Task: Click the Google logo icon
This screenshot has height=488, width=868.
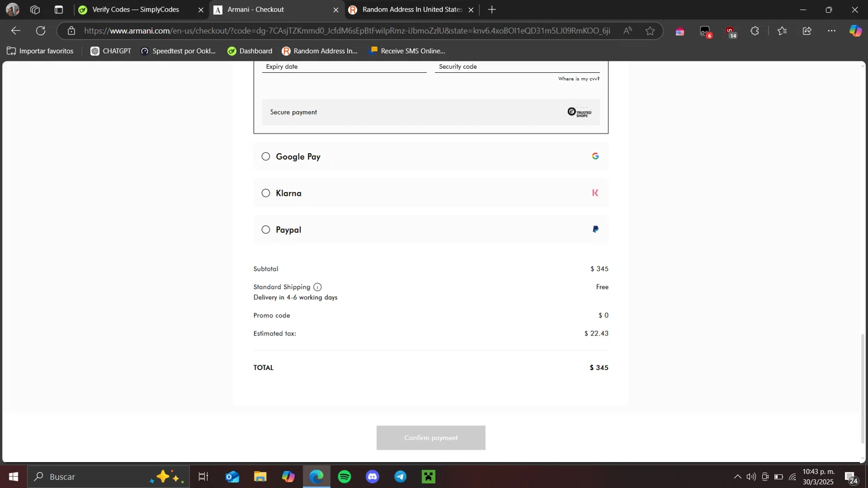Action: pos(595,156)
